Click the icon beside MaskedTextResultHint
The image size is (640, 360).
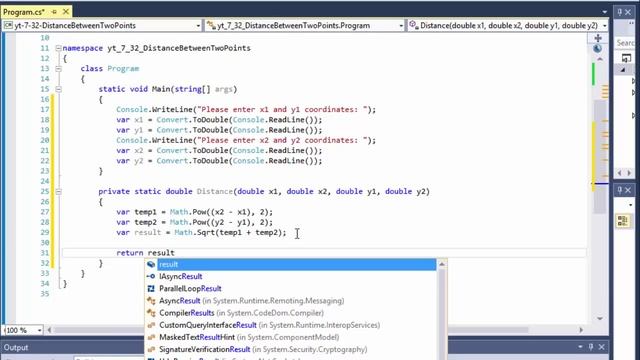coord(151,337)
